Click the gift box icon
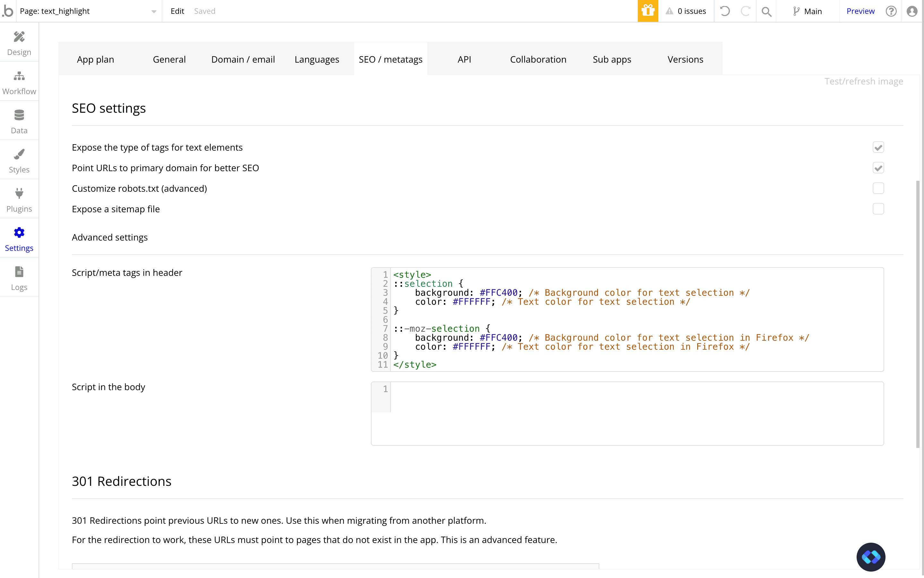This screenshot has height=578, width=924. 647,11
